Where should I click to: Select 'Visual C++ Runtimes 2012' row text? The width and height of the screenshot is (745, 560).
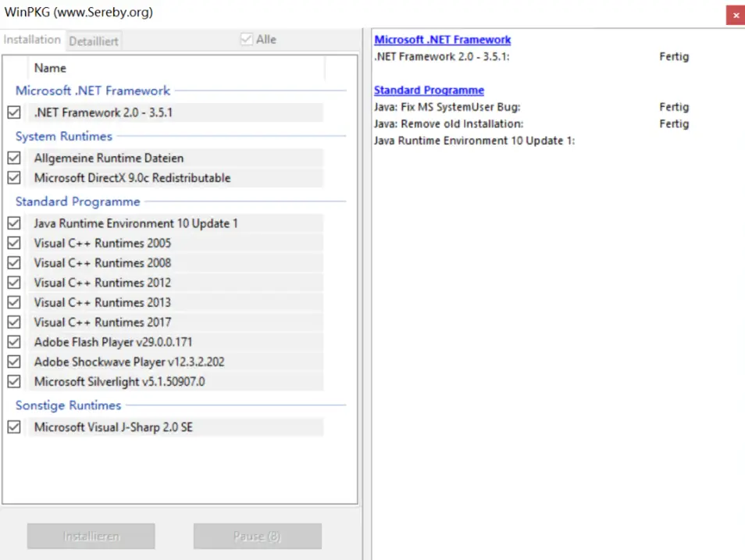(x=102, y=283)
